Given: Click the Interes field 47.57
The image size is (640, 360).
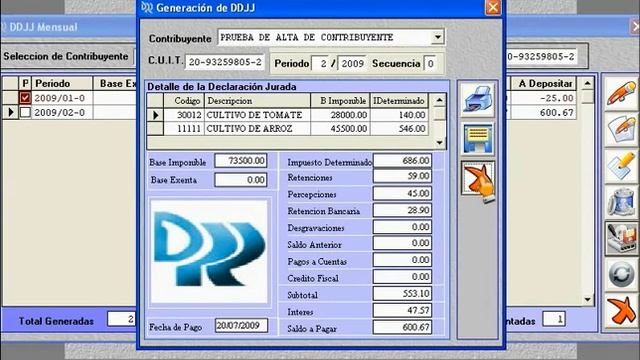Looking at the screenshot, I should tap(402, 311).
